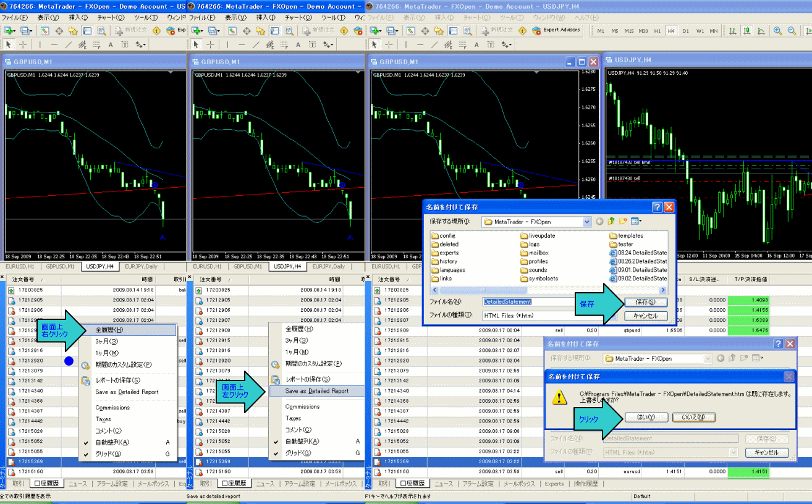Open ヘルプ(H) menu in right window
This screenshot has width=812, height=504.
586,18
